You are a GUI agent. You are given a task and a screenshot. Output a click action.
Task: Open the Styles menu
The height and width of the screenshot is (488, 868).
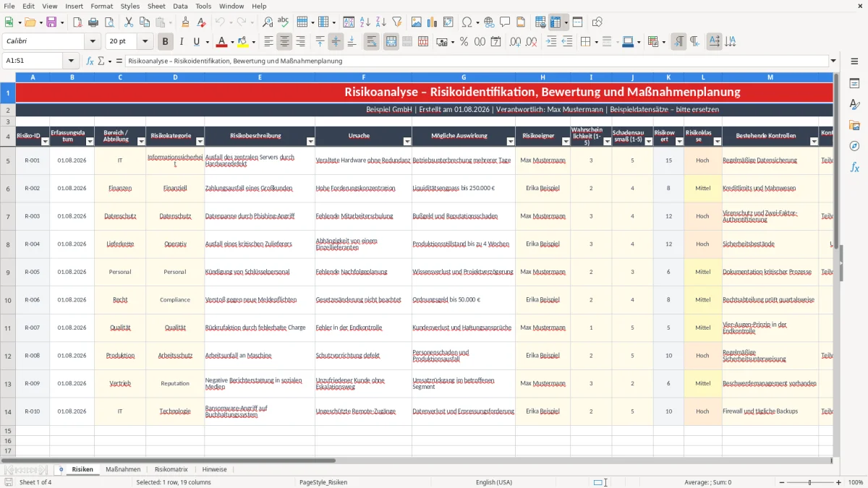pyautogui.click(x=130, y=6)
